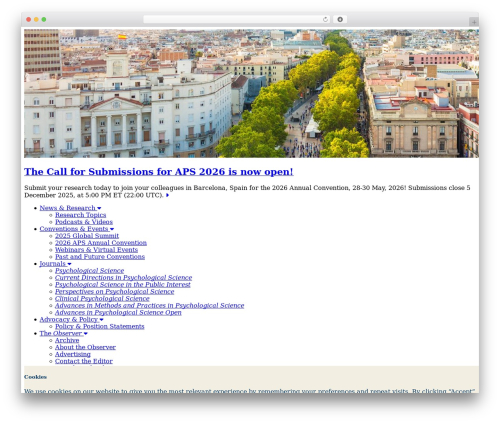Image resolution: width=500 pixels, height=423 pixels.
Task: Open About the Observer
Action: [x=85, y=348]
